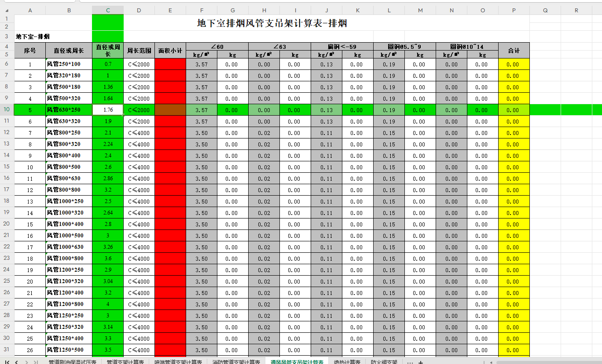Click the green cell with value 2.86
The image size is (602, 364).
(x=108, y=178)
